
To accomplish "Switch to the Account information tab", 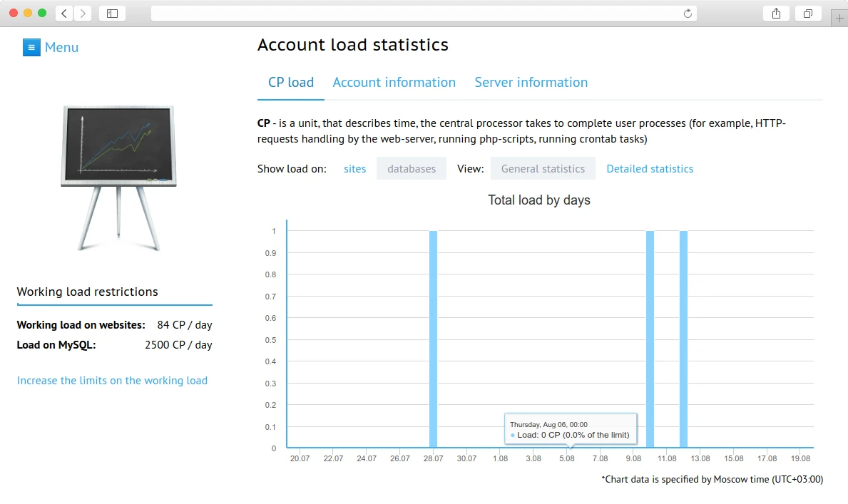I will tap(394, 82).
